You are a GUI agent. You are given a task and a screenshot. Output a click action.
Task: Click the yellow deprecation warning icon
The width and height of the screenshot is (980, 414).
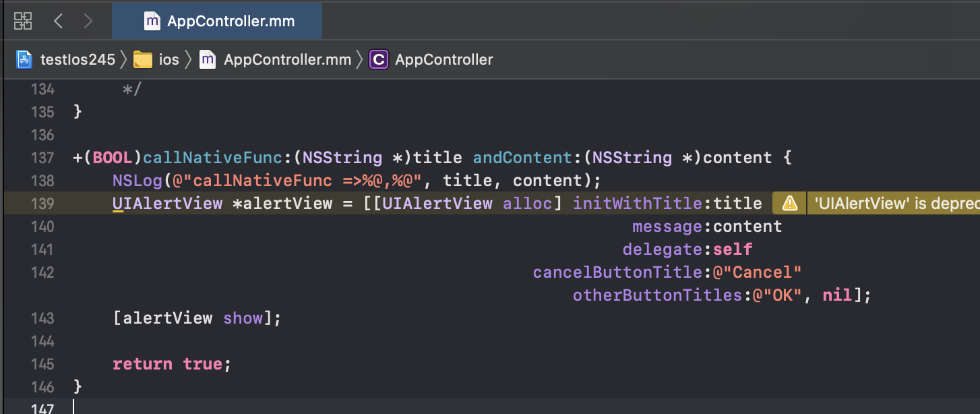[x=789, y=203]
